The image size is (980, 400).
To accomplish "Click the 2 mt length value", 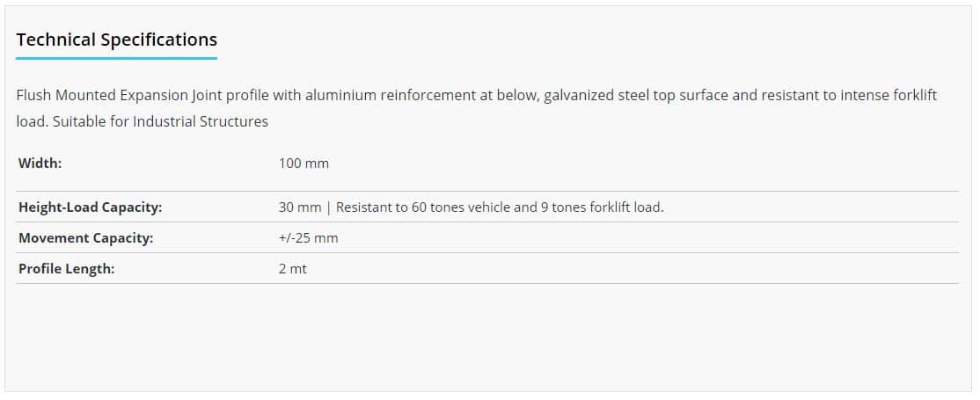I will [x=292, y=269].
